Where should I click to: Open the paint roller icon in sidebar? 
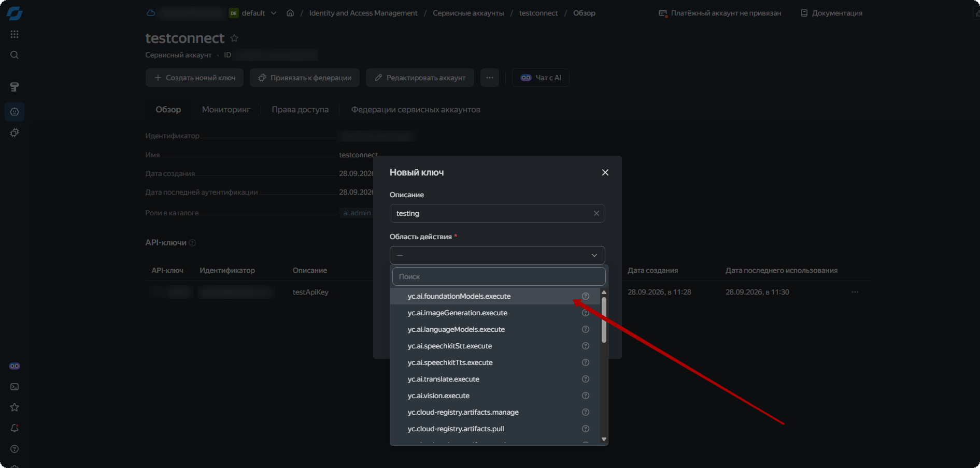pyautogui.click(x=15, y=87)
